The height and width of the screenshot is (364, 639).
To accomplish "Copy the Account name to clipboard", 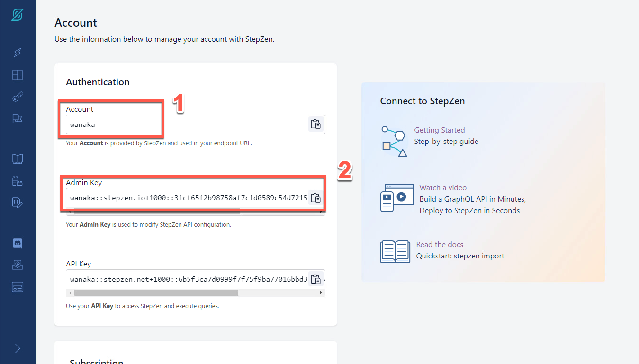I will tap(315, 124).
